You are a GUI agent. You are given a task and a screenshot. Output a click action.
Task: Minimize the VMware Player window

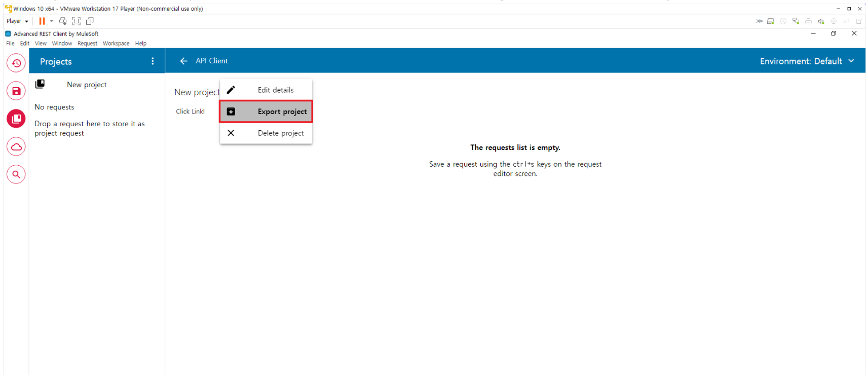click(838, 9)
